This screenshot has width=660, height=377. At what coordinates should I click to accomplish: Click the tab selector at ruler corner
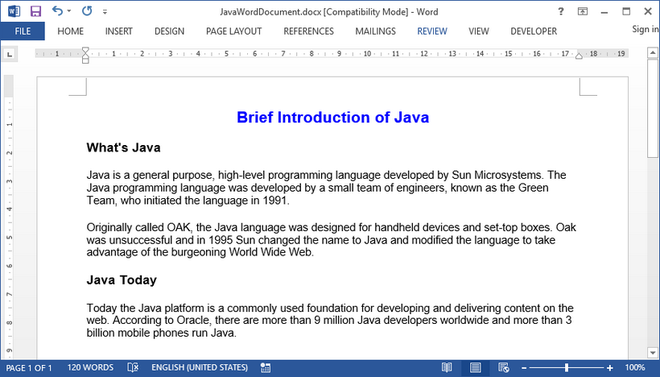click(x=10, y=54)
